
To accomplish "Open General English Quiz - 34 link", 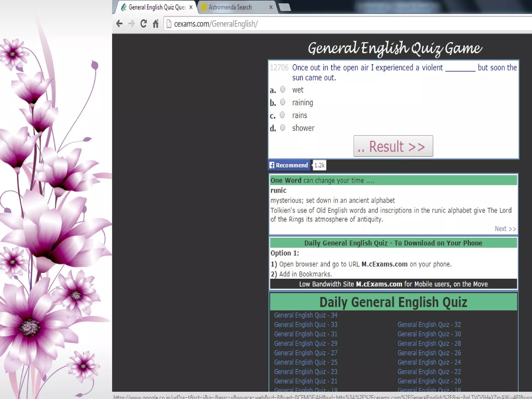I will (305, 315).
